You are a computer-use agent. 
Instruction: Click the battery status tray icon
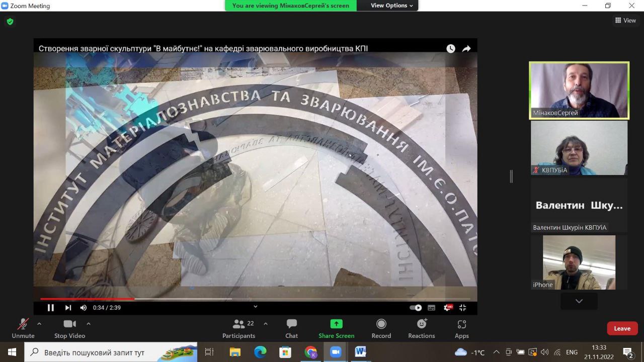(521, 352)
